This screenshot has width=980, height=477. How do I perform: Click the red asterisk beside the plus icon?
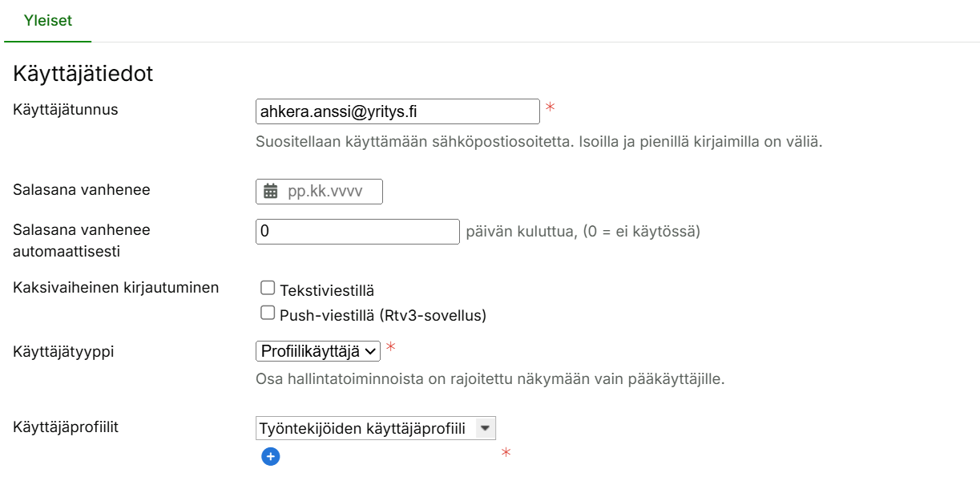(x=506, y=454)
